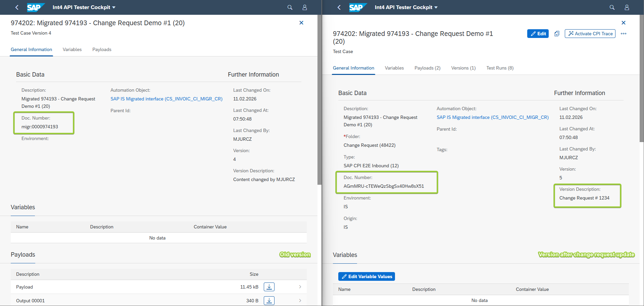
Task: Expand left Int4 API Tester Cockpit menu
Action: click(84, 7)
